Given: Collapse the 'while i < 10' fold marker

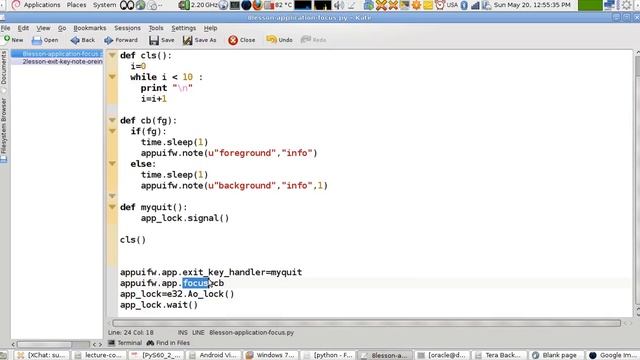Looking at the screenshot, I should [112, 77].
